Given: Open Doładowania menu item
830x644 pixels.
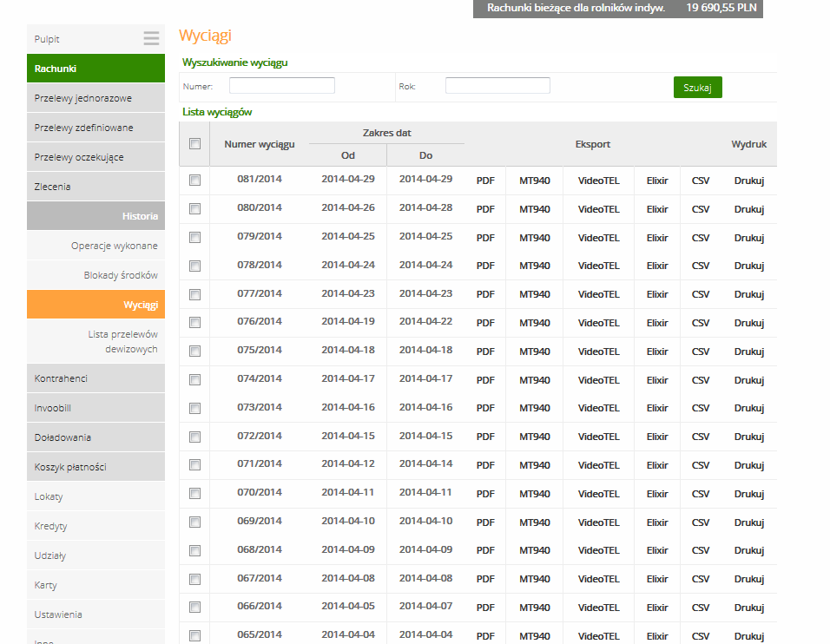Looking at the screenshot, I should [x=96, y=437].
